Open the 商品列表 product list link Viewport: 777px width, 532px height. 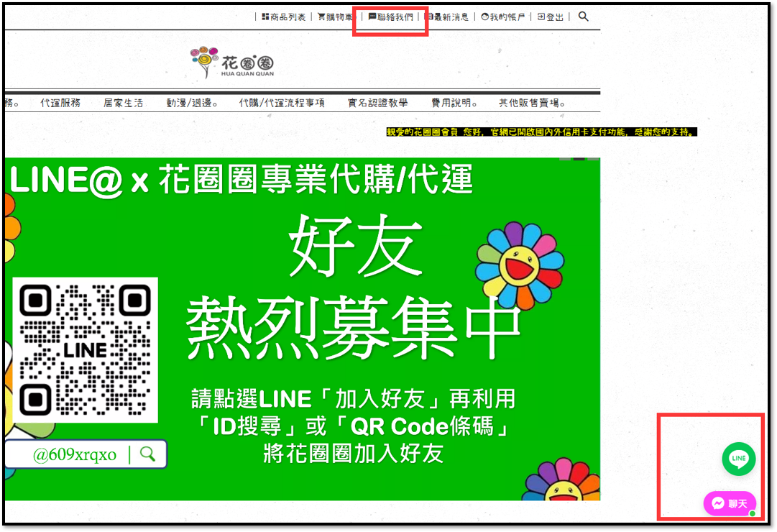click(283, 17)
